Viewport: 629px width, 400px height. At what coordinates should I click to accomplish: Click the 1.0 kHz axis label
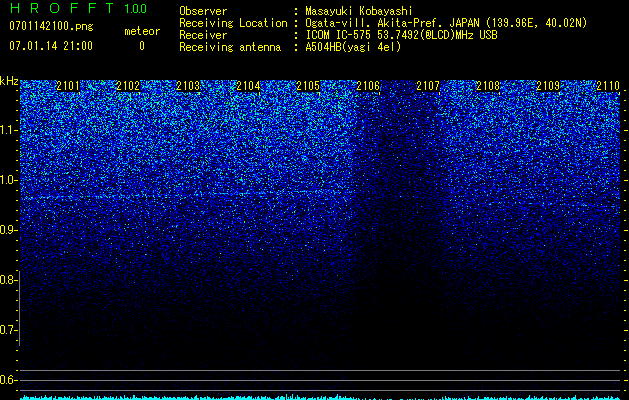[8, 180]
